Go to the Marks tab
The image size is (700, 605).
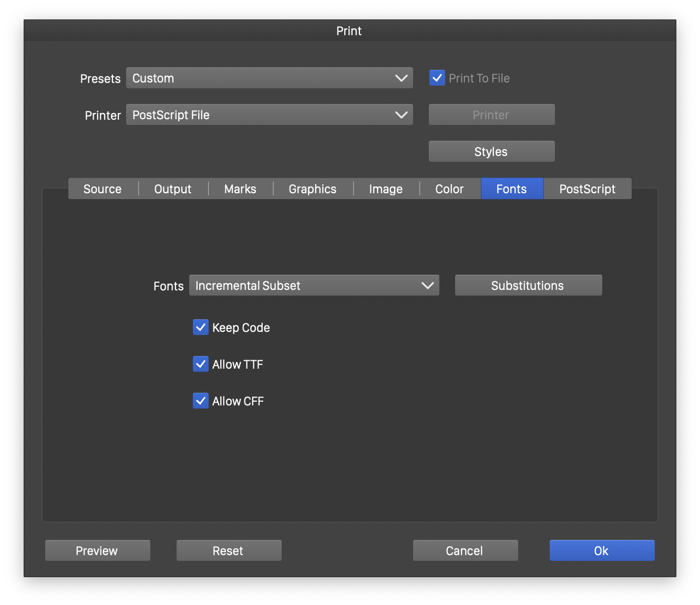(x=240, y=189)
